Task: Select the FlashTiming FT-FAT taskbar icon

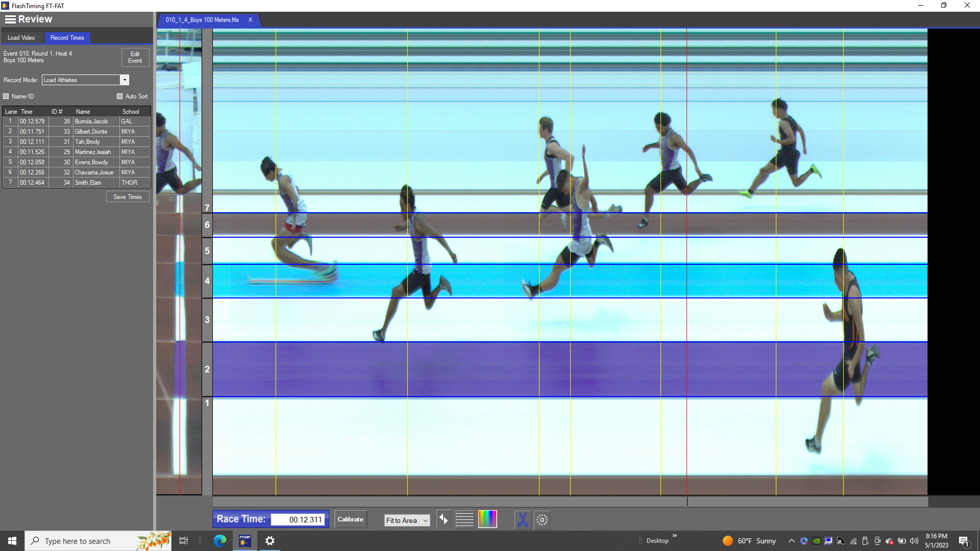Action: pyautogui.click(x=245, y=541)
